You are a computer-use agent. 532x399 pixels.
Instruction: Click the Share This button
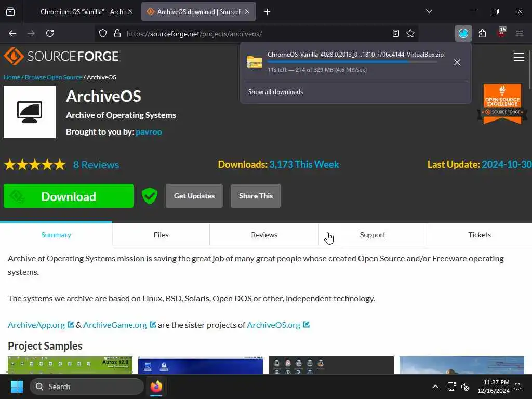point(256,196)
